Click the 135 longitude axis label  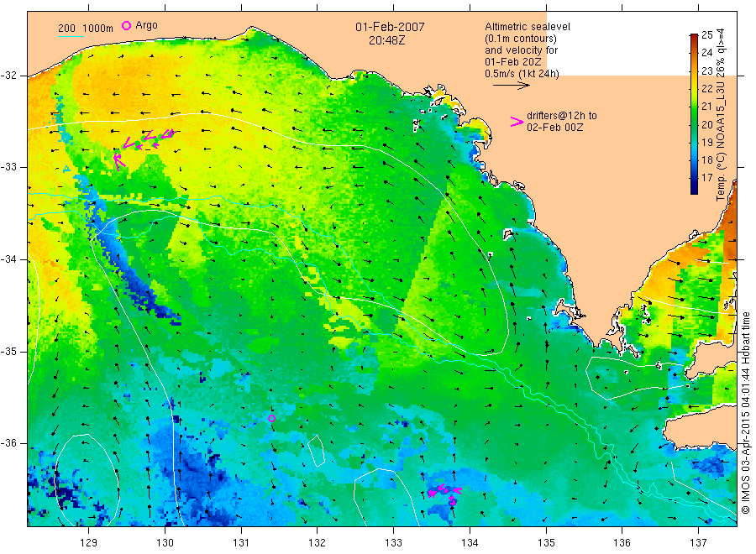tap(546, 543)
